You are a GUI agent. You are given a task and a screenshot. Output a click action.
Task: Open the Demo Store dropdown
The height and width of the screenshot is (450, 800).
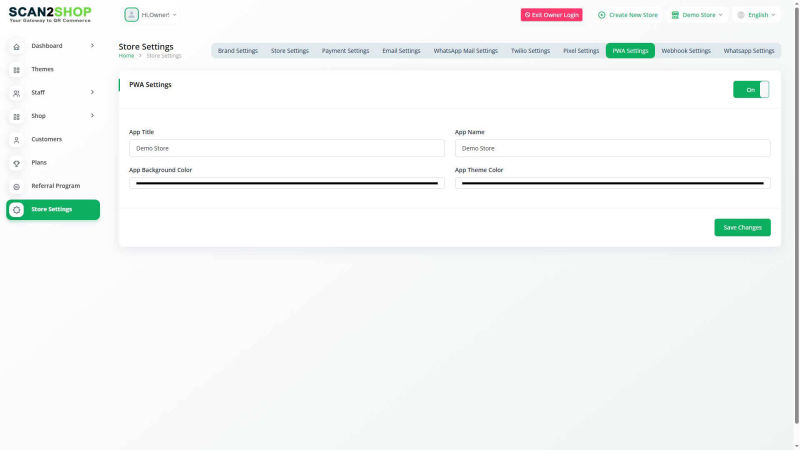coord(697,15)
